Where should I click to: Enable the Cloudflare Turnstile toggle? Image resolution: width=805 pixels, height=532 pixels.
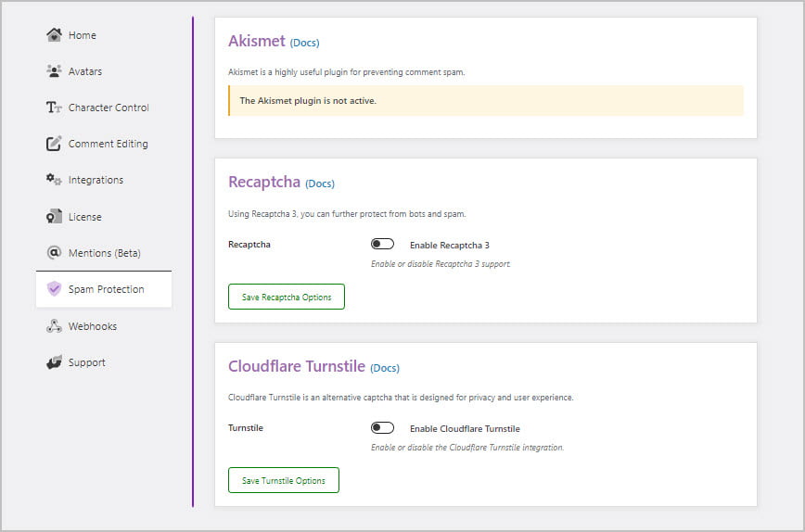(382, 427)
